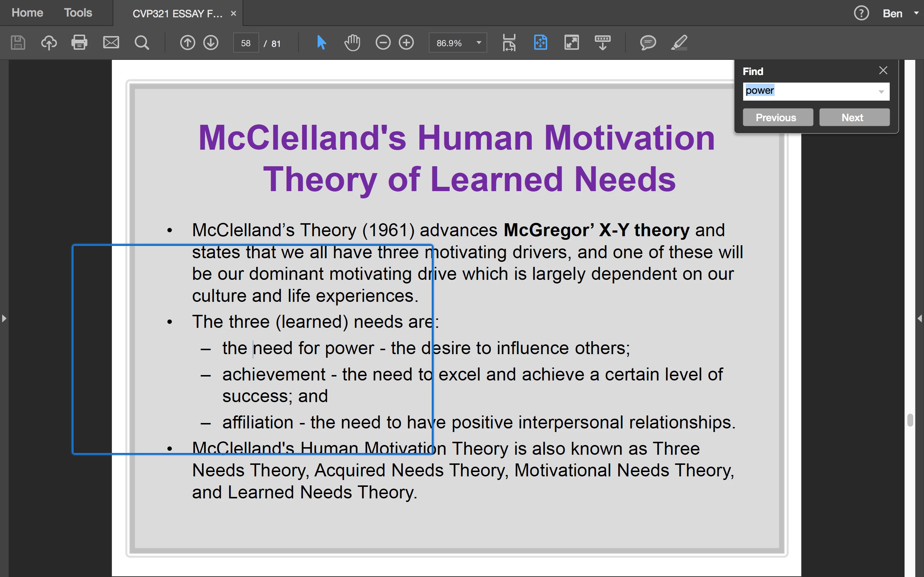
Task: Open the Tools tab
Action: (x=78, y=13)
